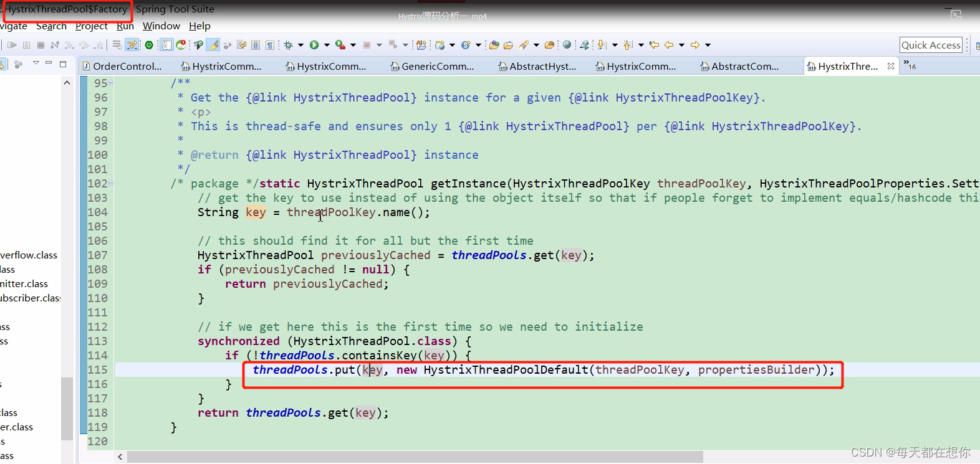The image size is (980, 464).
Task: Toggle the Use Step Filters button
Action: tap(132, 45)
